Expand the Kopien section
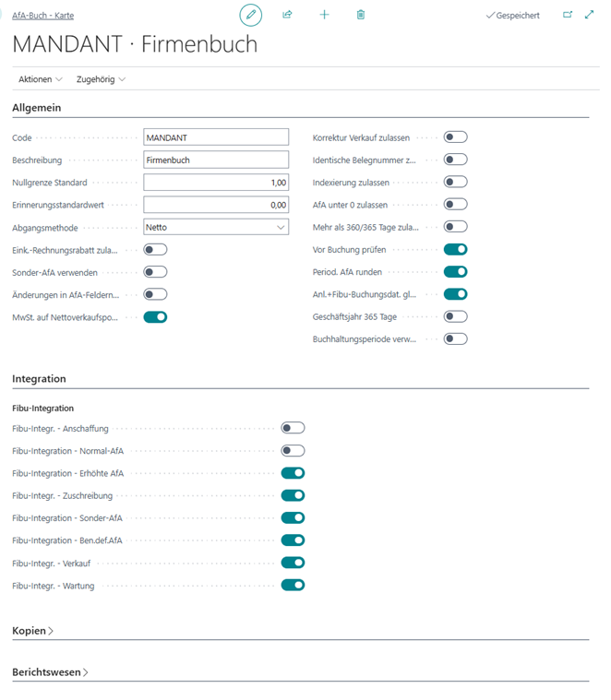611x700 pixels. (x=33, y=631)
